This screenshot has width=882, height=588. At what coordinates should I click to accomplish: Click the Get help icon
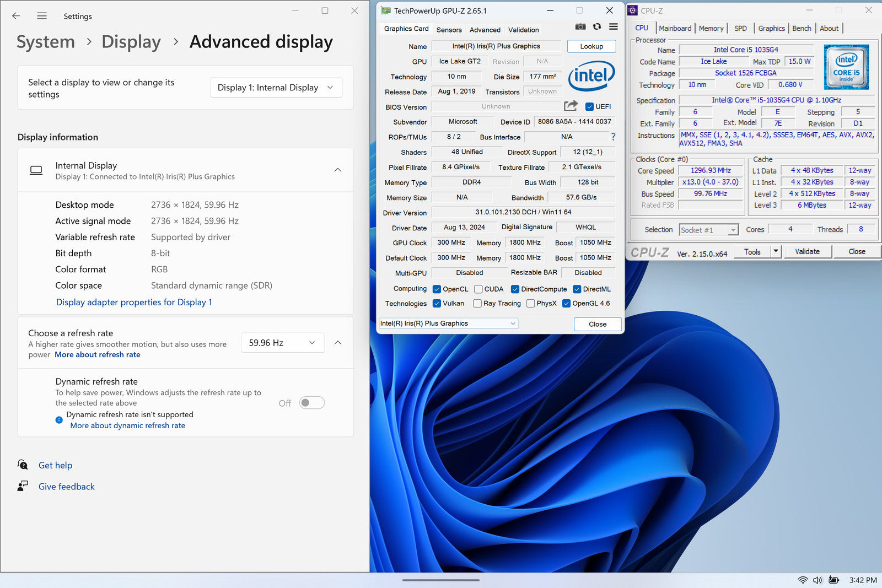tap(23, 465)
